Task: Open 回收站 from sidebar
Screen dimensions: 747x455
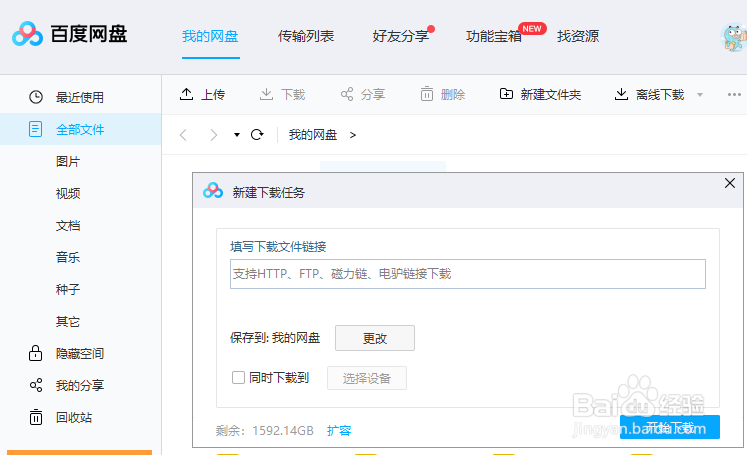Action: (74, 418)
